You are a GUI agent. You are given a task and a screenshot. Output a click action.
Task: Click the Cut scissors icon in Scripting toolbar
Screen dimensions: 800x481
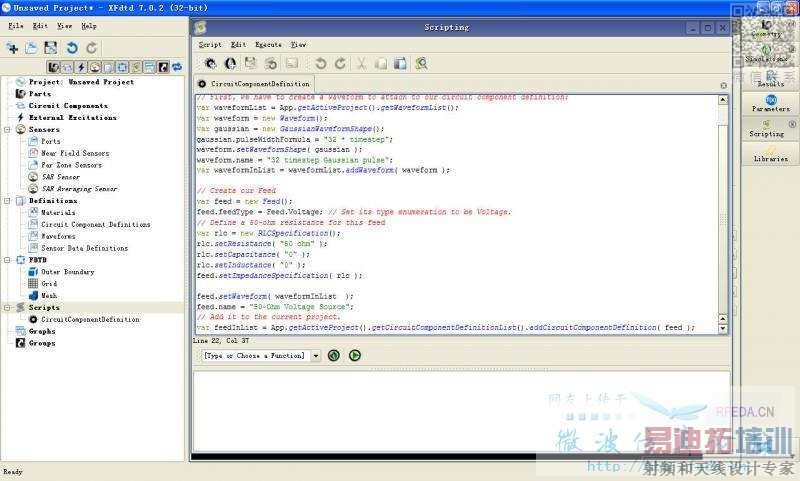coord(361,64)
